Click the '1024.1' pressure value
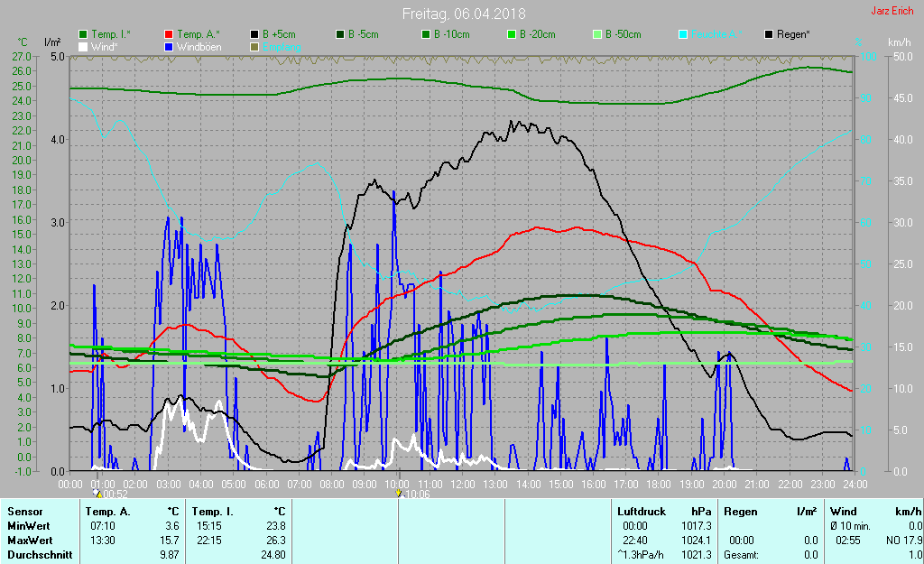The height and width of the screenshot is (564, 924). point(697,541)
